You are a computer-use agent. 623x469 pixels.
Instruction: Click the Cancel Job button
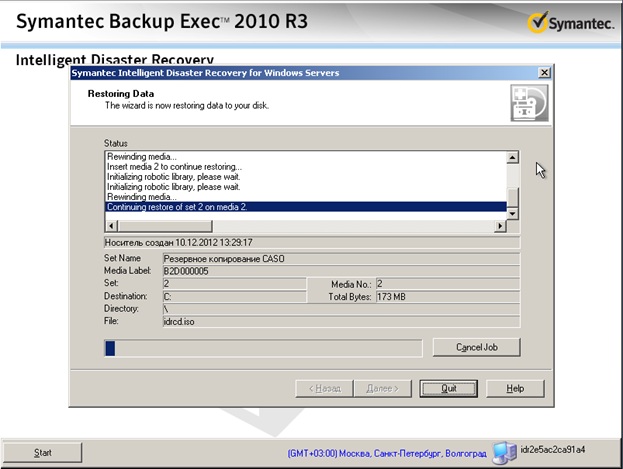click(476, 347)
